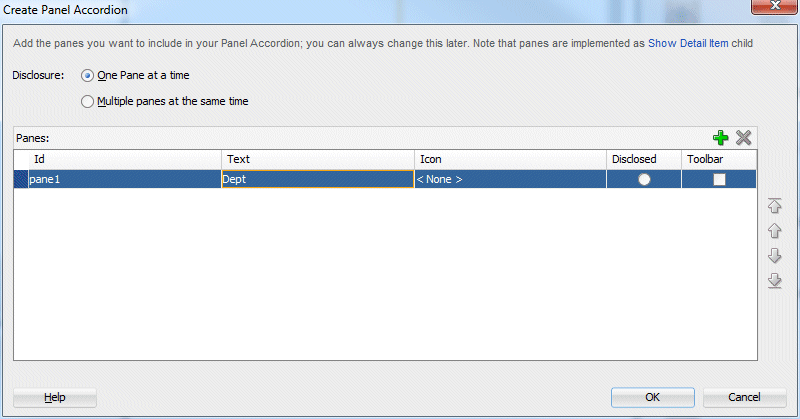800x419 pixels.
Task: Check Toolbar checkbox for pane1
Action: (x=719, y=180)
